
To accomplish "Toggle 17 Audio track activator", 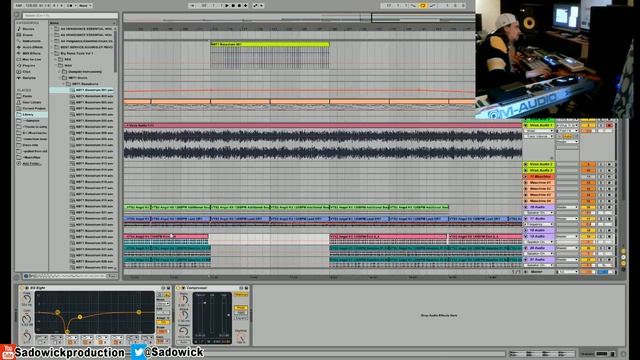I will tap(588, 219).
